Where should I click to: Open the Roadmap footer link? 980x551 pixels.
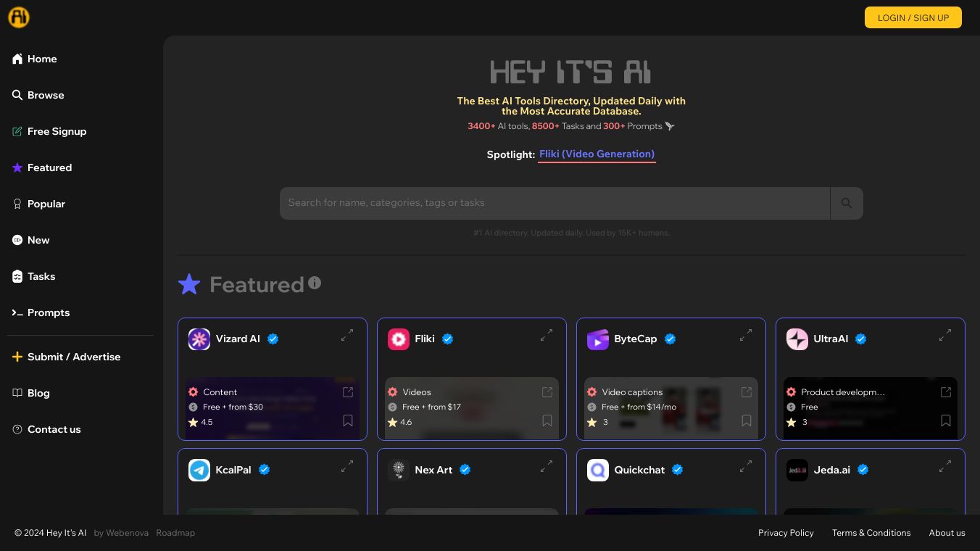click(175, 533)
